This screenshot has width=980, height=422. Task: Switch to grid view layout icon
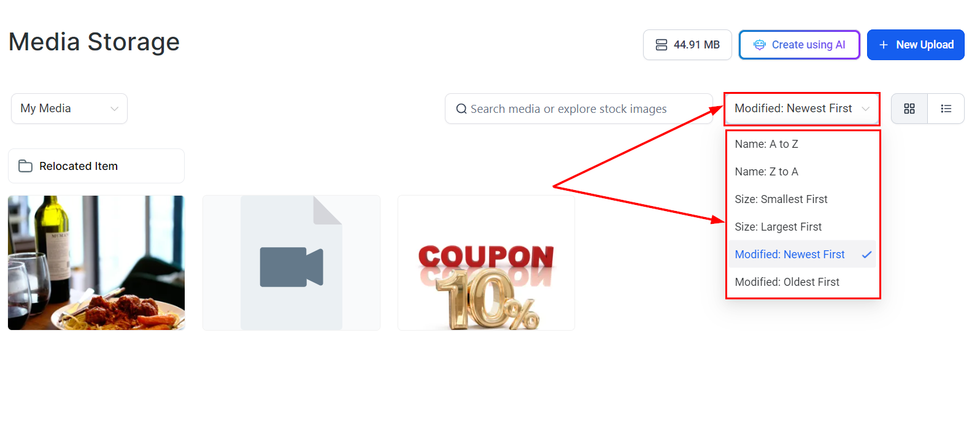tap(909, 109)
